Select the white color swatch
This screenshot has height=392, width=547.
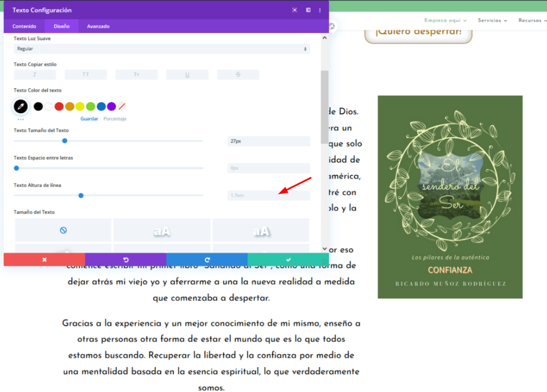[48, 106]
